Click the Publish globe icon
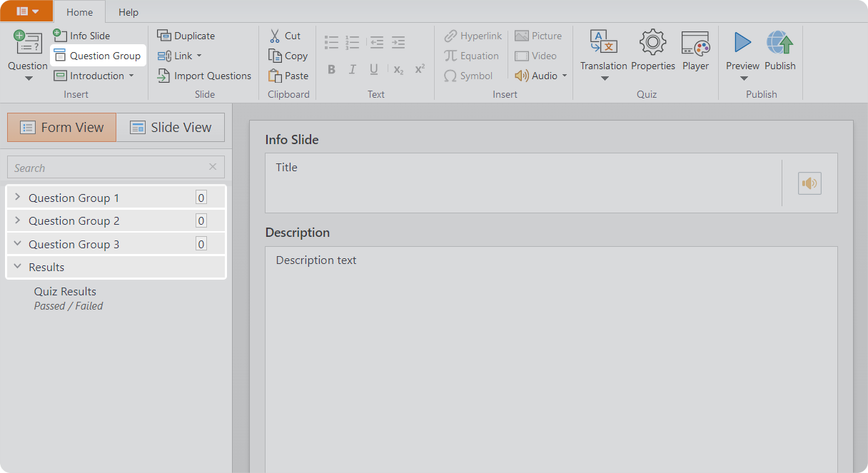Viewport: 868px width, 473px height. click(x=779, y=43)
